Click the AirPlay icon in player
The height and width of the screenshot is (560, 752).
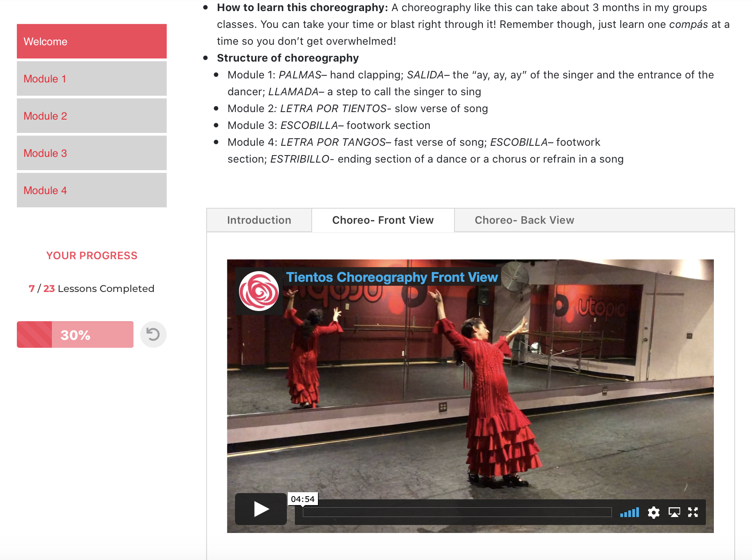pyautogui.click(x=674, y=513)
